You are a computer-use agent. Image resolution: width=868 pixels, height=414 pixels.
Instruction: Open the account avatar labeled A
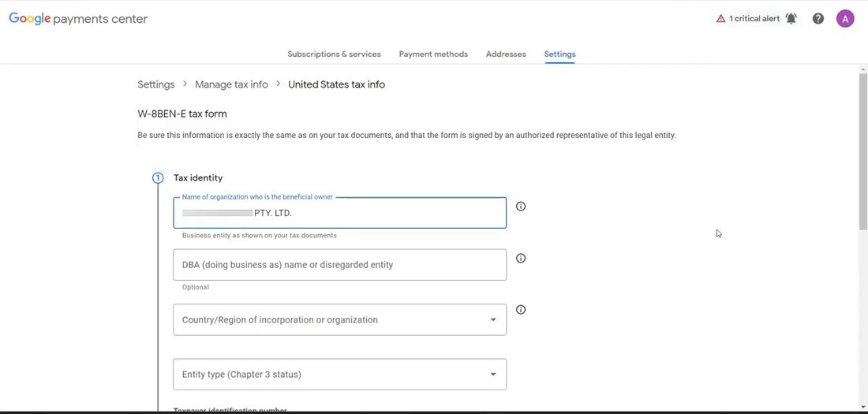[x=845, y=19]
